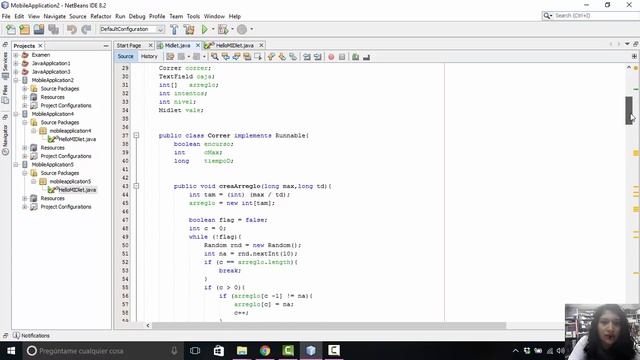Collapse code fold at line 43
The width and height of the screenshot is (640, 360).
[136, 186]
